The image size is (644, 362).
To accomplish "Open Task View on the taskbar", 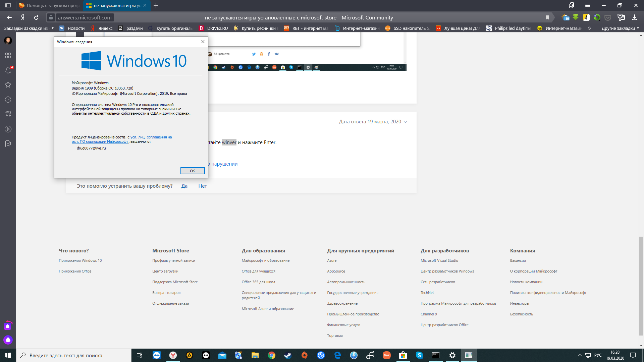I will pyautogui.click(x=140, y=355).
